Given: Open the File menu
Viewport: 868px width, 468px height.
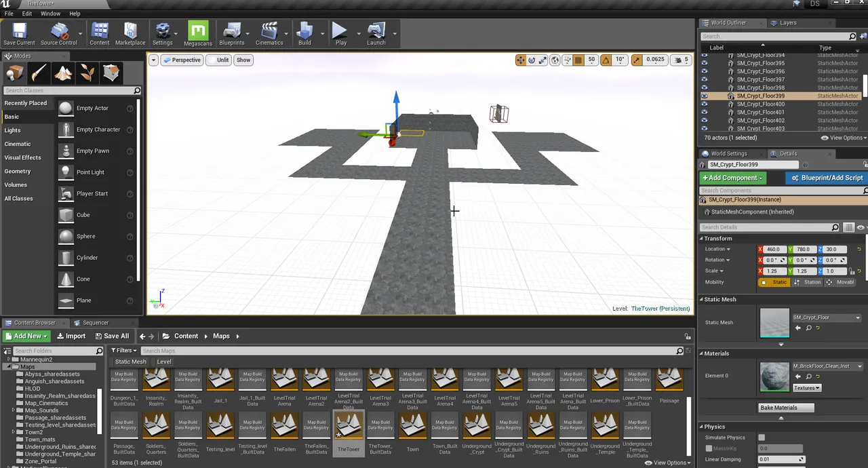Looking at the screenshot, I should pyautogui.click(x=9, y=14).
